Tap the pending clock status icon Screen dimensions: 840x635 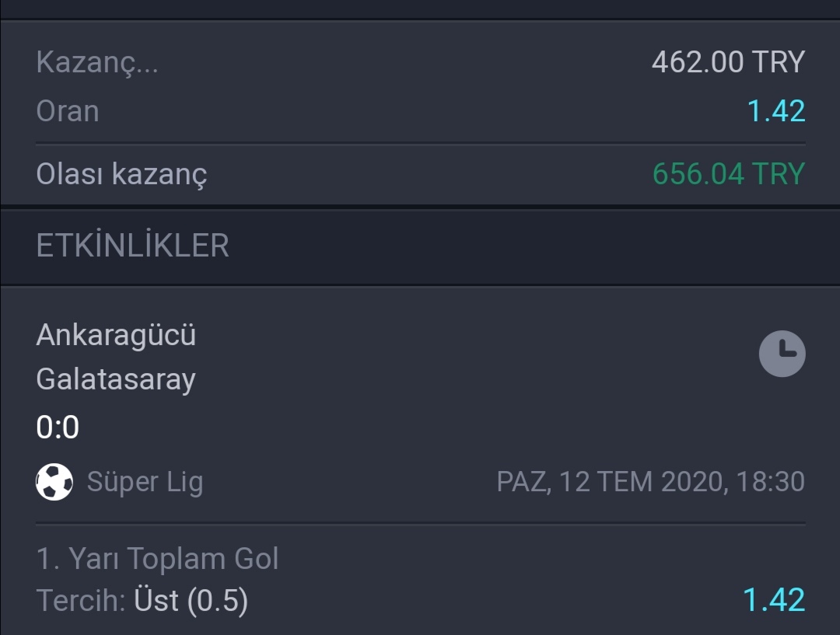(x=782, y=354)
